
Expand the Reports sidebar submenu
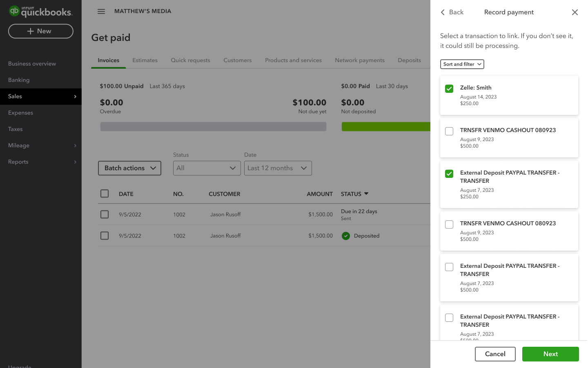point(75,162)
